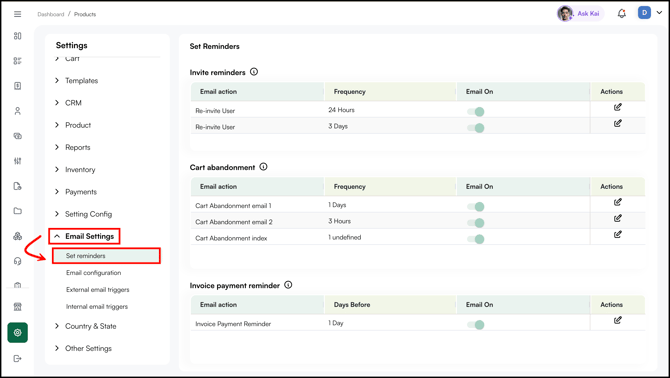Click the headset support sidebar icon
This screenshot has height=378, width=670.
(x=18, y=261)
